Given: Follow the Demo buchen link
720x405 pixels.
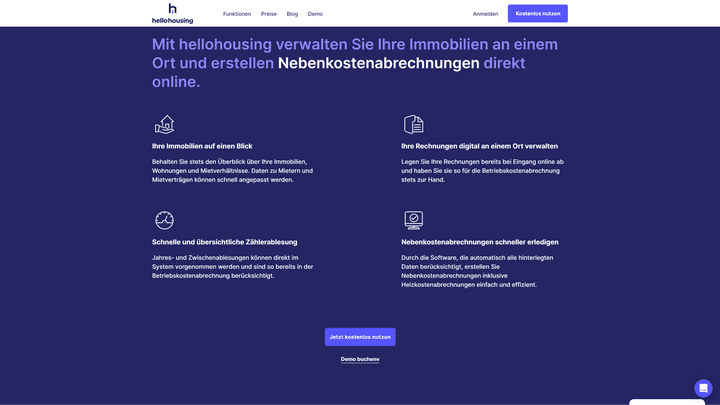Looking at the screenshot, I should coord(360,359).
